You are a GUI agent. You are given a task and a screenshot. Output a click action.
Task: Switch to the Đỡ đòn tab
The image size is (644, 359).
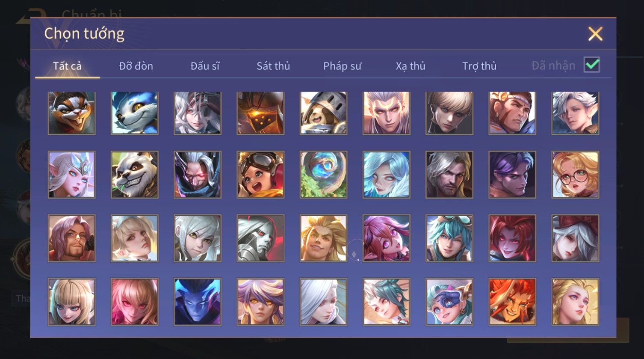pos(136,66)
